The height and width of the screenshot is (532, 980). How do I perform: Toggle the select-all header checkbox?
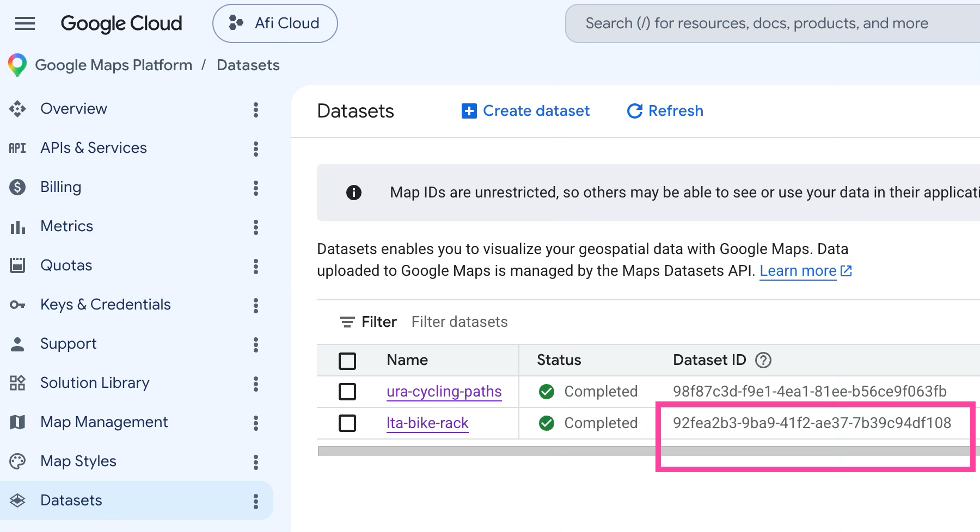[347, 361]
